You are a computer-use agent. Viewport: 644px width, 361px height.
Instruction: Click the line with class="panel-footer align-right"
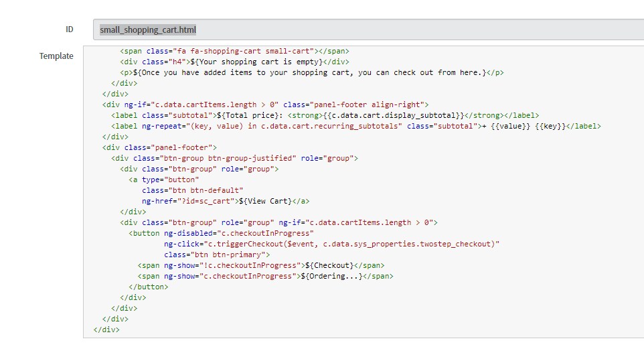point(265,104)
